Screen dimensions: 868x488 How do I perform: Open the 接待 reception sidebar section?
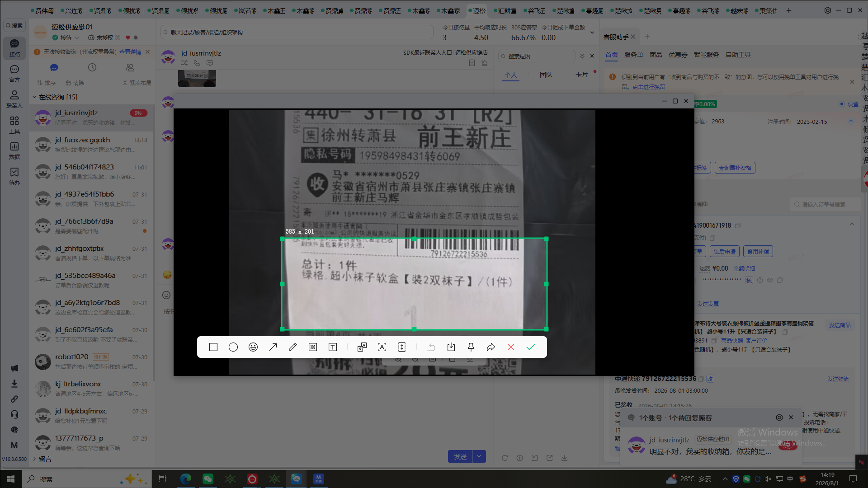[14, 48]
